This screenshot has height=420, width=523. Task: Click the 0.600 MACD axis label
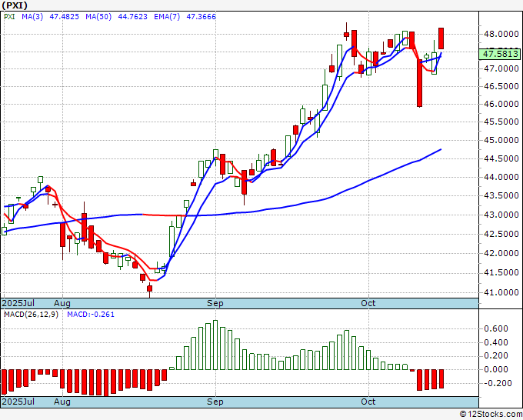click(496, 328)
